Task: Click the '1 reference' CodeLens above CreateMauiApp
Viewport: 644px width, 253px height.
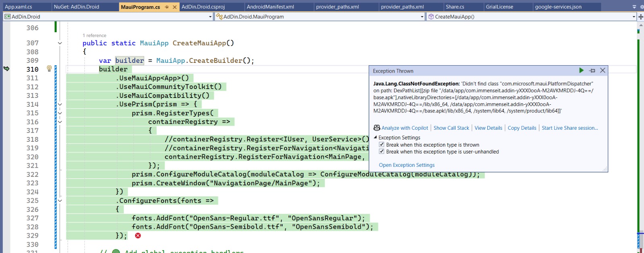Action: 95,35
